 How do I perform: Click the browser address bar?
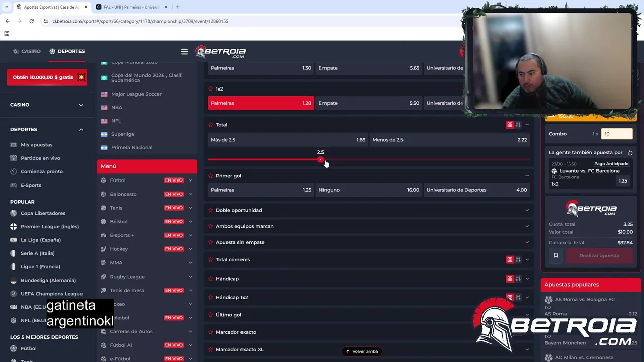pyautogui.click(x=252, y=21)
